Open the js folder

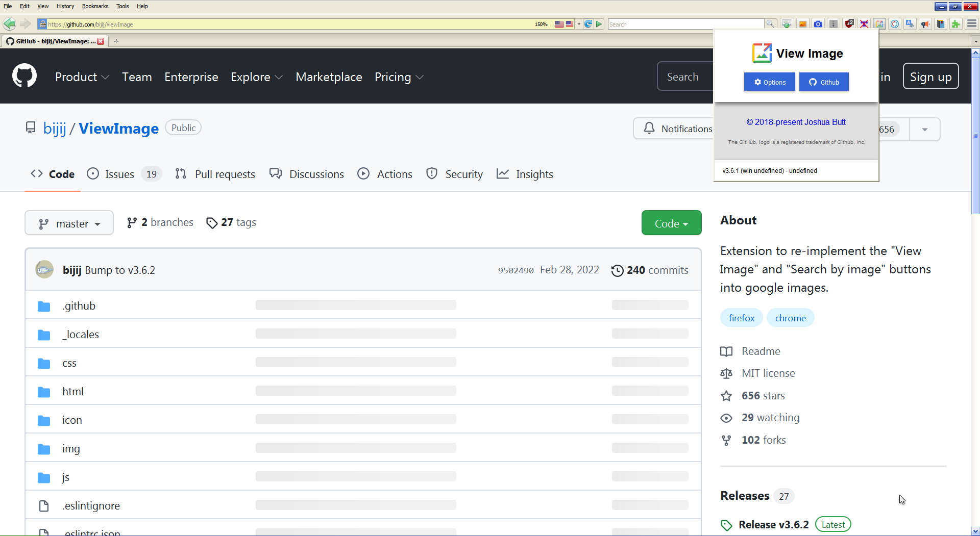66,477
